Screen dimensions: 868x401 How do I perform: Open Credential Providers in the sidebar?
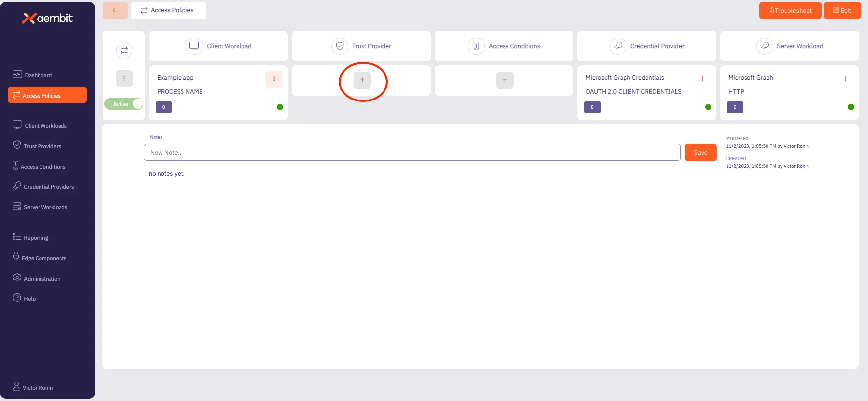click(48, 187)
